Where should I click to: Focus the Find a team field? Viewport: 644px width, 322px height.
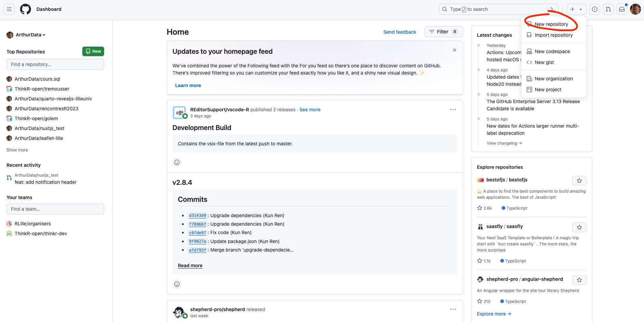(55, 209)
